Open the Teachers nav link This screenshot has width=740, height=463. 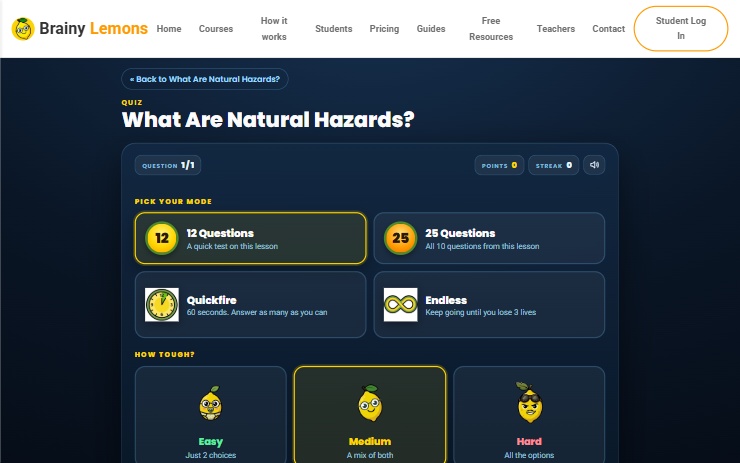(x=556, y=29)
